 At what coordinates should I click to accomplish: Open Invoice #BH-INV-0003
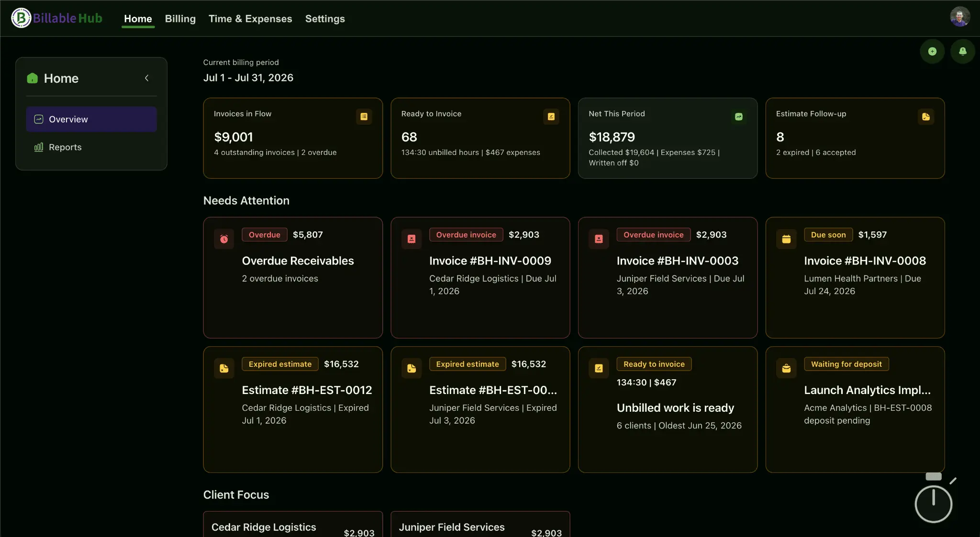click(678, 261)
